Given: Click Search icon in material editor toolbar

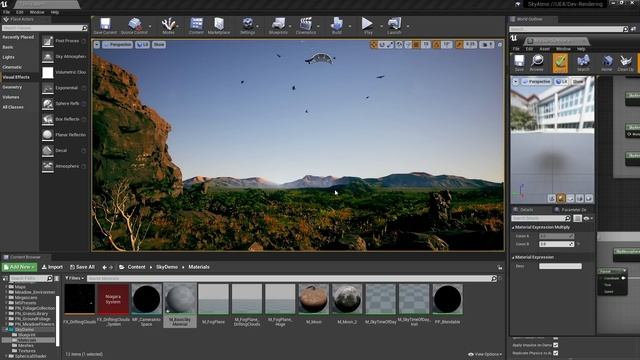Looking at the screenshot, I should pyautogui.click(x=583, y=63).
